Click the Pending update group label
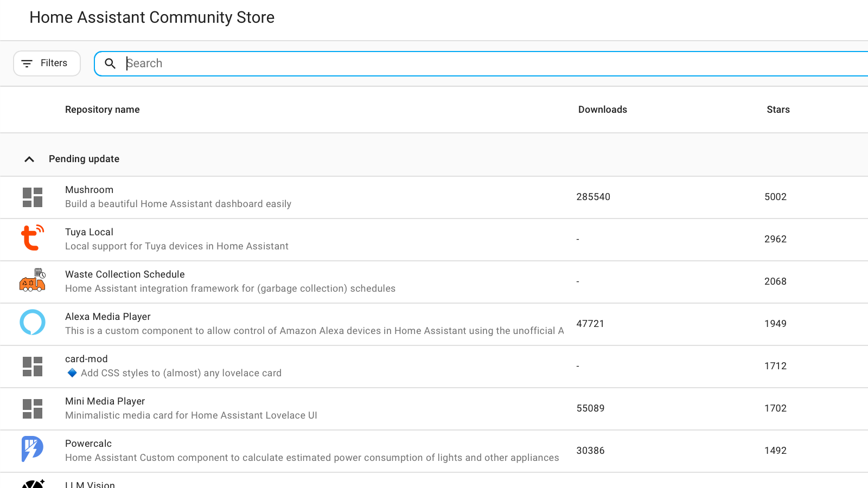The image size is (868, 488). click(x=84, y=159)
